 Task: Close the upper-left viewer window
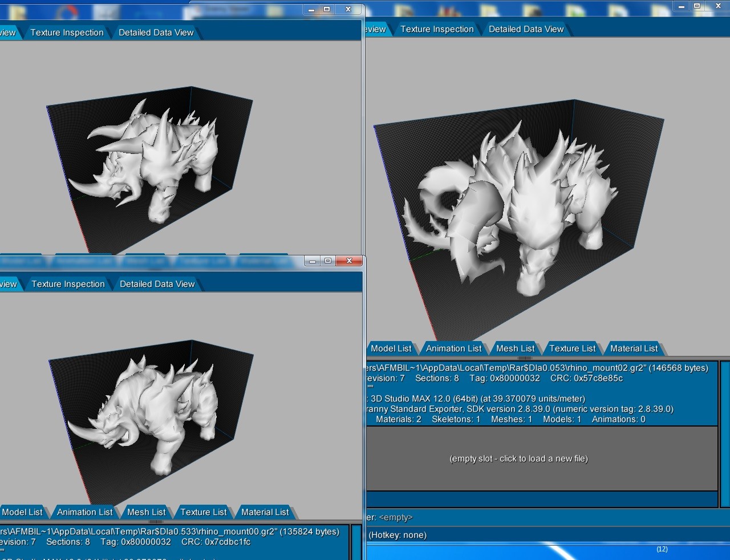[348, 9]
